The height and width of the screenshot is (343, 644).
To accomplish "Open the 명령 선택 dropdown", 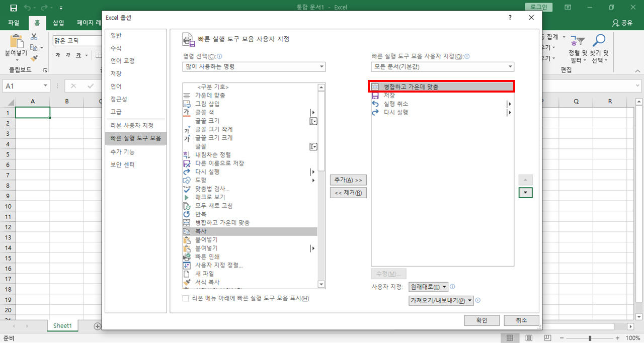I will [x=254, y=66].
